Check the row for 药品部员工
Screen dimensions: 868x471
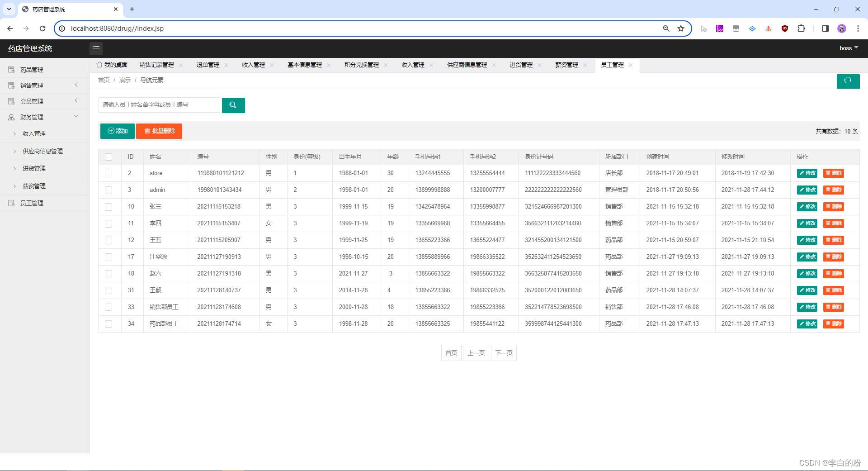pyautogui.click(x=108, y=324)
